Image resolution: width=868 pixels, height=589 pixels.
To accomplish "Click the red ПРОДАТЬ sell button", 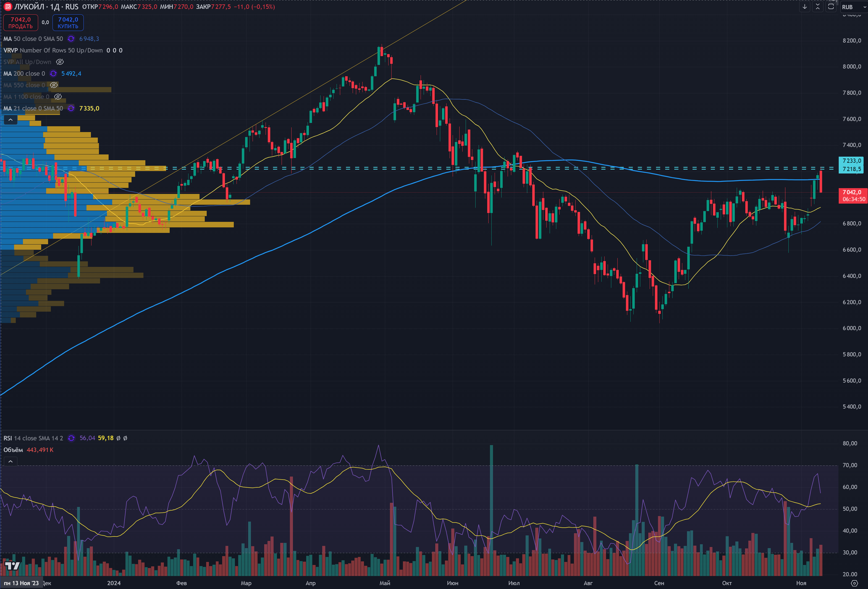I will [20, 23].
